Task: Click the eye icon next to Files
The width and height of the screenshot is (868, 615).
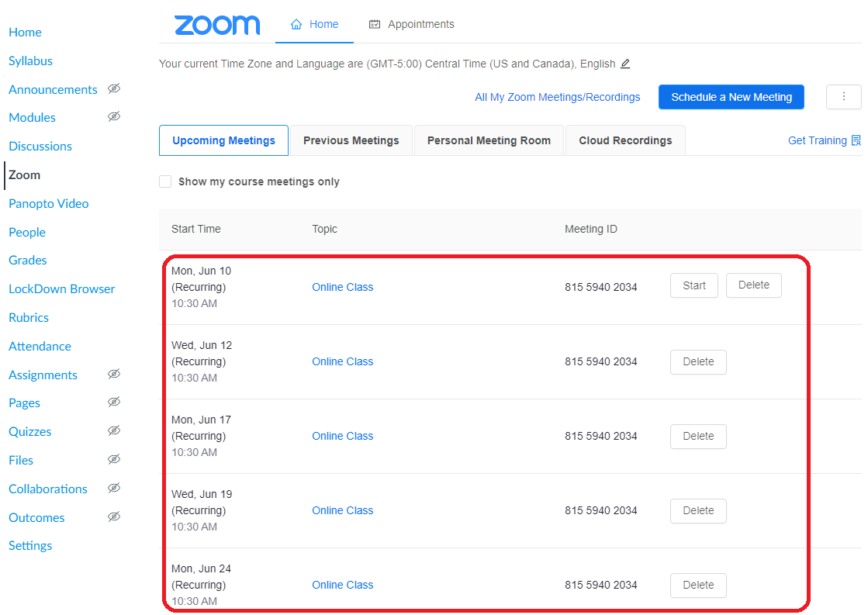Action: 114,460
